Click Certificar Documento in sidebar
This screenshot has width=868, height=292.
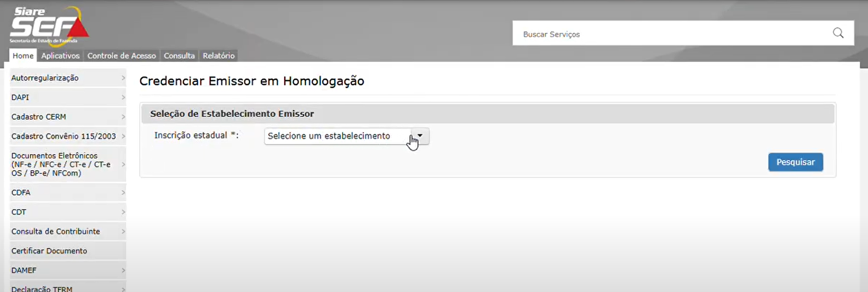(x=68, y=251)
